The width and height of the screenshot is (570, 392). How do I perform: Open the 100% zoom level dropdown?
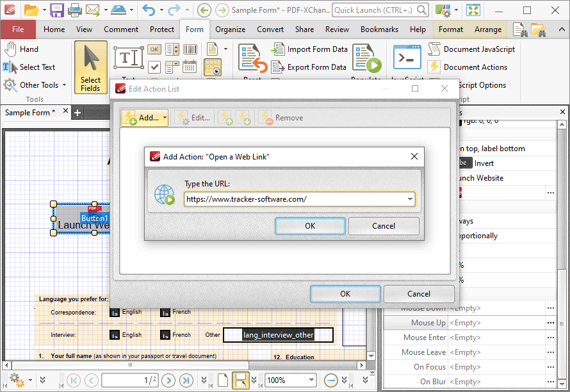(x=311, y=380)
